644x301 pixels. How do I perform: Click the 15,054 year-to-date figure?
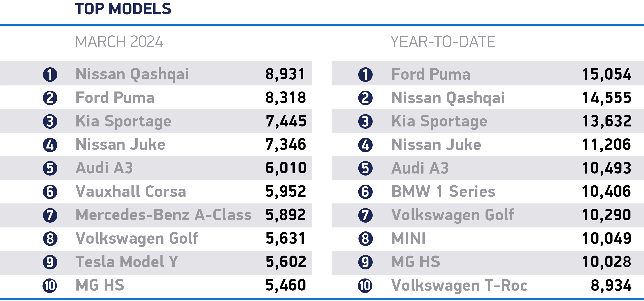[607, 74]
